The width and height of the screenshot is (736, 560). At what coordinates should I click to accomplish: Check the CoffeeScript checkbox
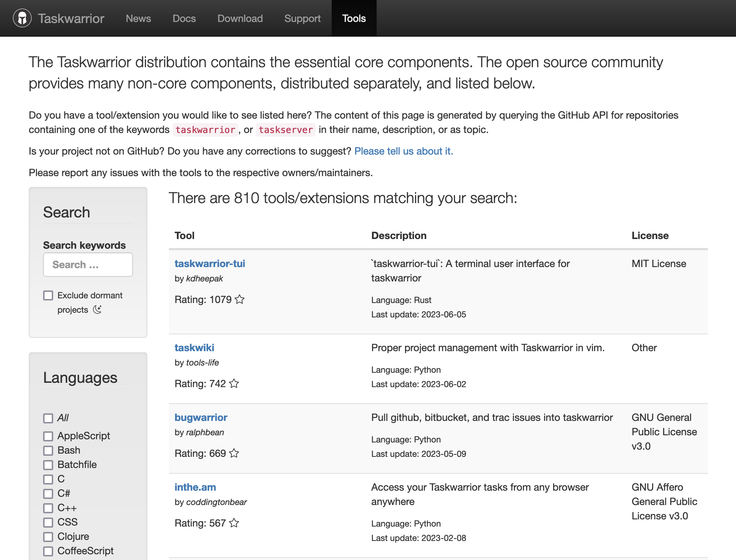click(x=48, y=551)
